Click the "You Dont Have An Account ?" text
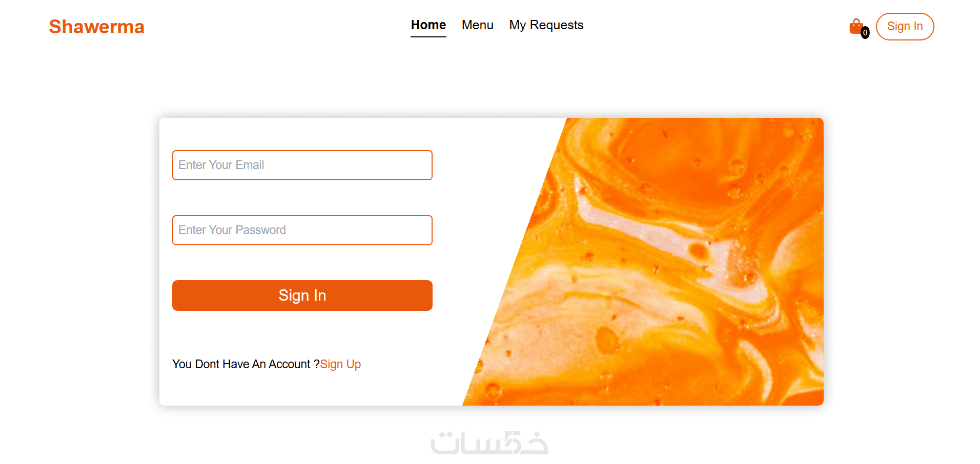The width and height of the screenshot is (980, 464). (246, 364)
